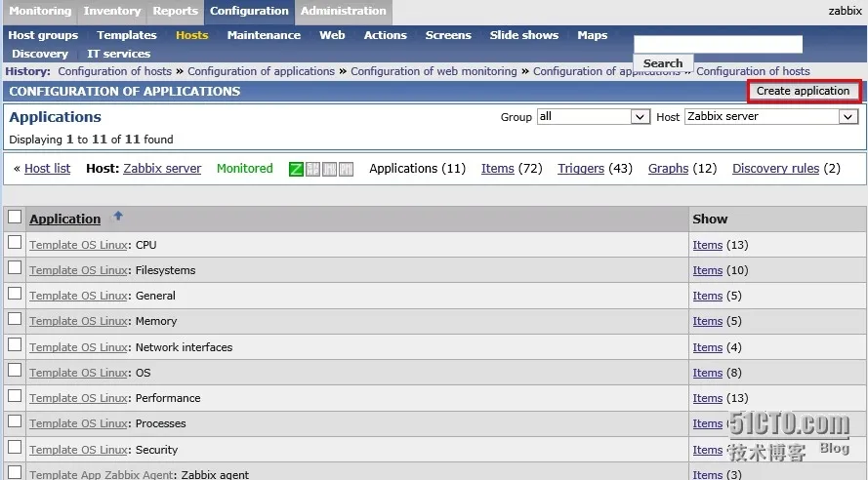Open Template App Zabbix Agent link

[x=102, y=474]
